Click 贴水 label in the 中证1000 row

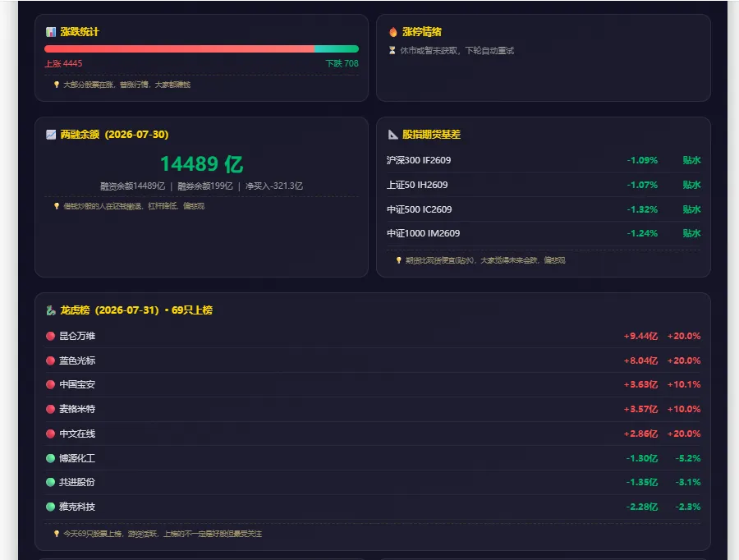[692, 233]
